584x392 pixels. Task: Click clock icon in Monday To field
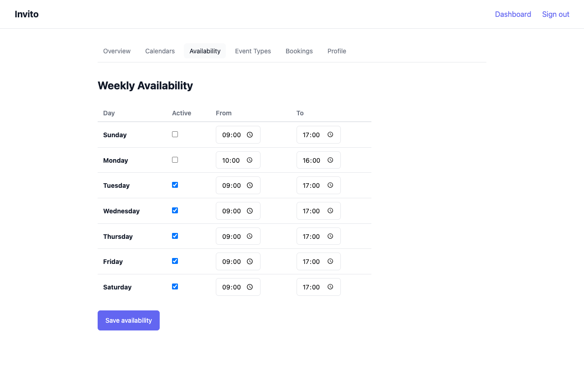click(330, 160)
